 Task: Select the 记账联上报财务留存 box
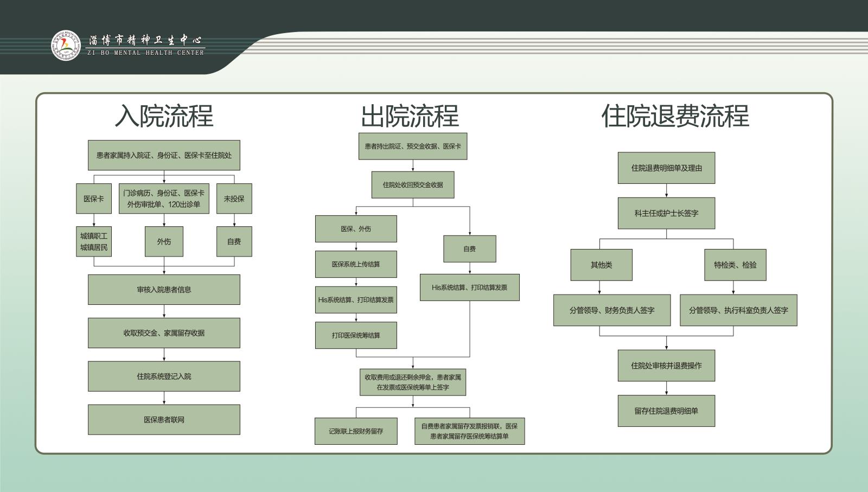[356, 431]
